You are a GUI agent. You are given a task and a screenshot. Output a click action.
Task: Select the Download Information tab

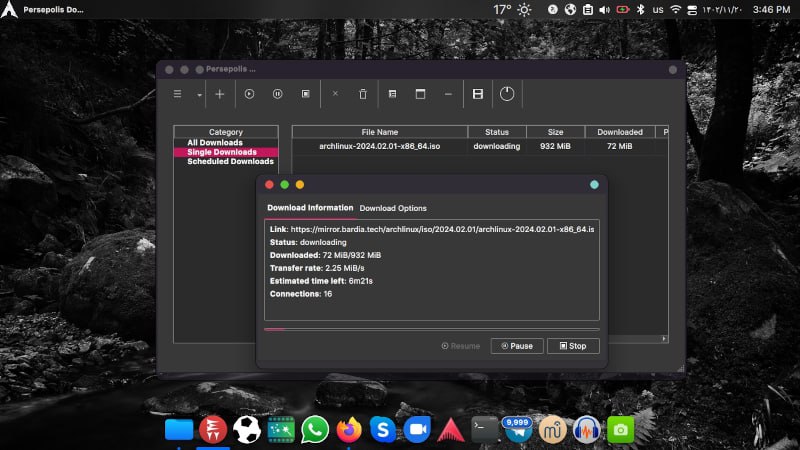(x=310, y=208)
